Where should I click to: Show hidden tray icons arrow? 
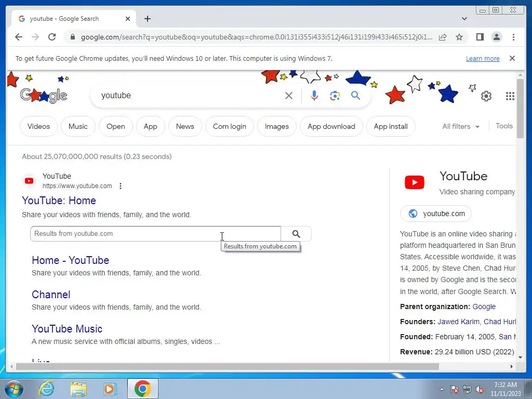pos(442,389)
